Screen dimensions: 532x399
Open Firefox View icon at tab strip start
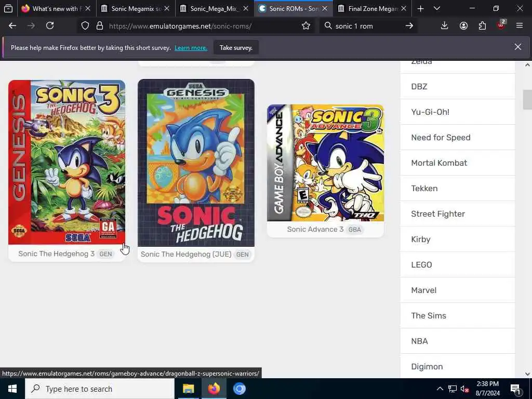8,8
